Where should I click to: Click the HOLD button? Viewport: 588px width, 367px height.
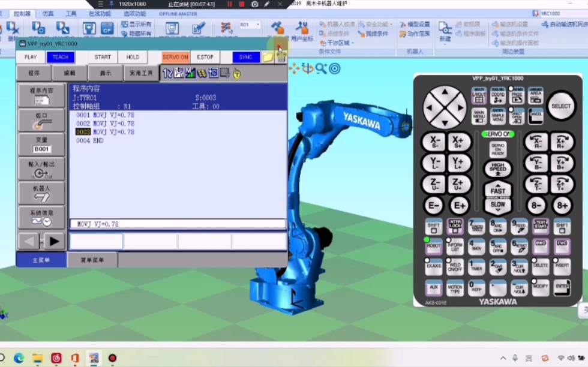click(133, 57)
